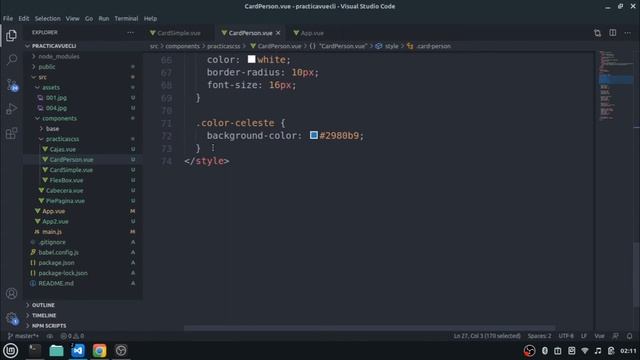The width and height of the screenshot is (640, 360).
Task: Split the editor to the right
Action: (613, 33)
